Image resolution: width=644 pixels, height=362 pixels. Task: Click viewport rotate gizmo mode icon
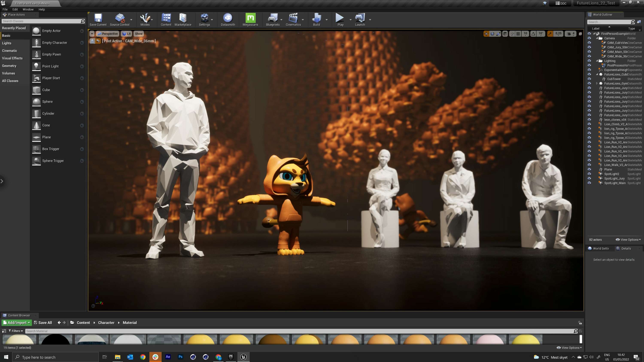492,34
